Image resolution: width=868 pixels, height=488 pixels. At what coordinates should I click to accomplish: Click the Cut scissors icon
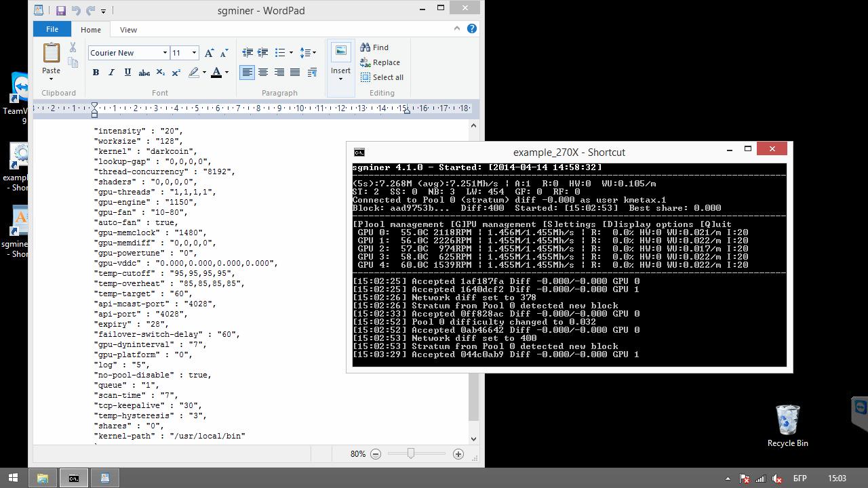pos(73,47)
